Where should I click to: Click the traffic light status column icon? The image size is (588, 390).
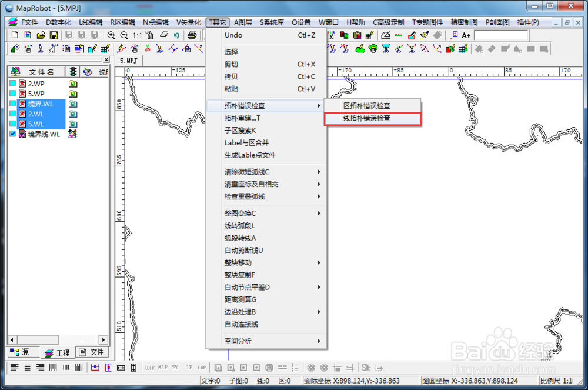(73, 72)
